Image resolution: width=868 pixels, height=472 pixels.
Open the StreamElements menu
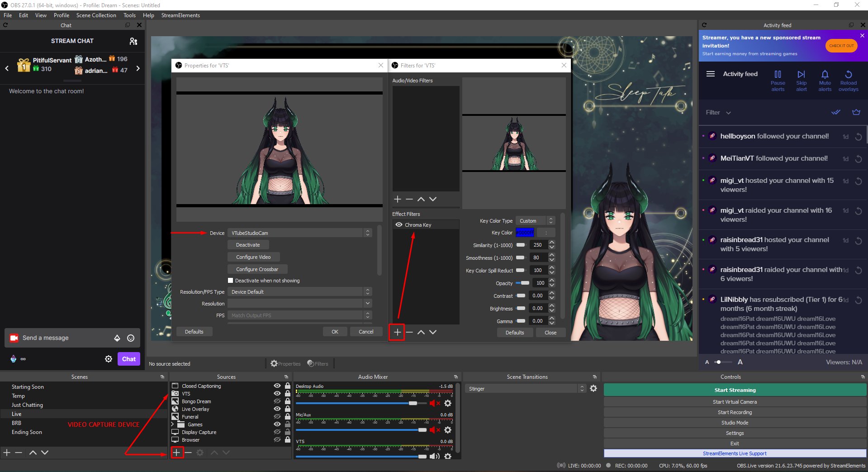click(180, 15)
